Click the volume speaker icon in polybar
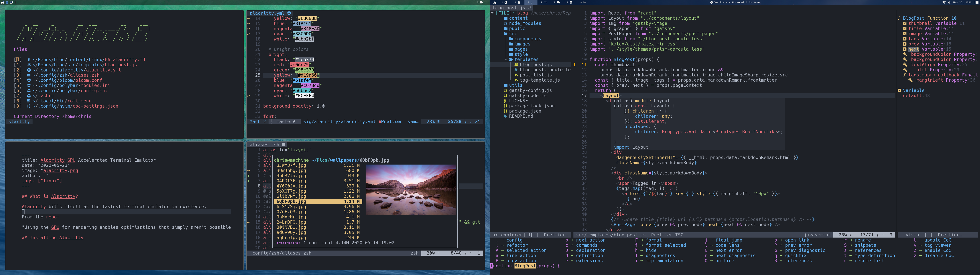Screen dimensions: 980x275 click(949, 3)
